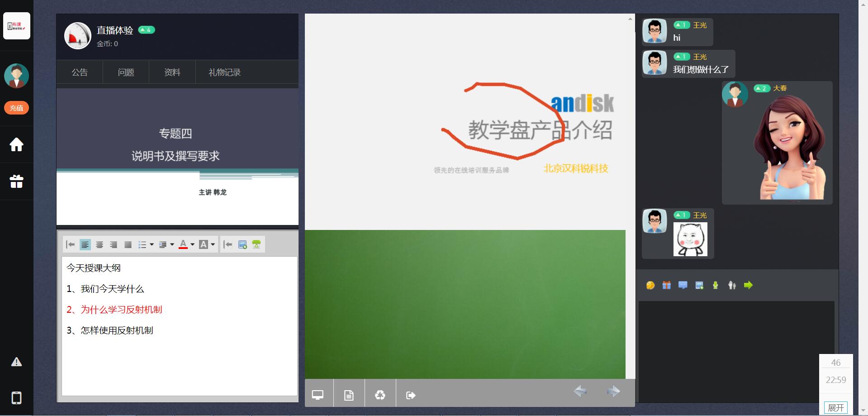The width and height of the screenshot is (868, 416).
Task: Open the bullet list style dropdown arrow
Action: point(152,245)
